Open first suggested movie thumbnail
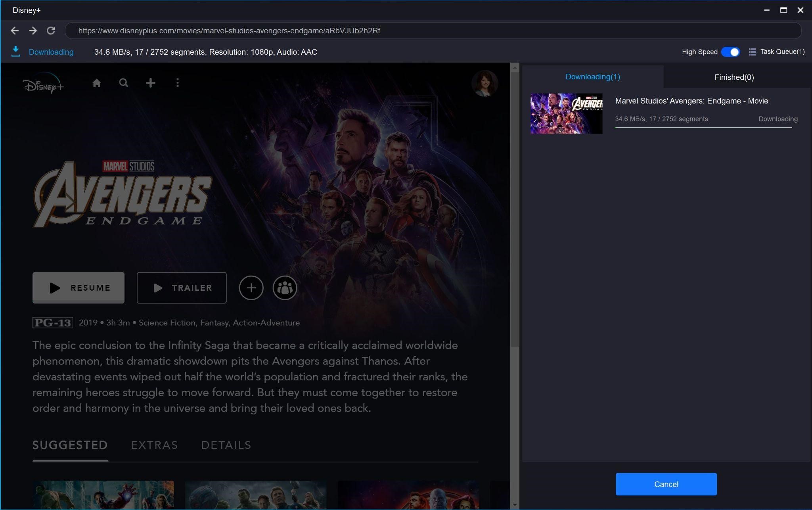This screenshot has width=812, height=510. (x=103, y=495)
